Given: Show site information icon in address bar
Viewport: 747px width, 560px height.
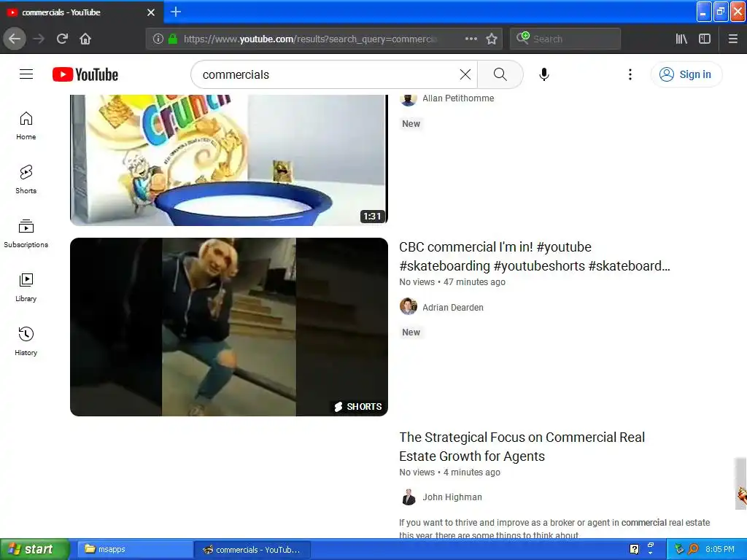Looking at the screenshot, I should (158, 39).
